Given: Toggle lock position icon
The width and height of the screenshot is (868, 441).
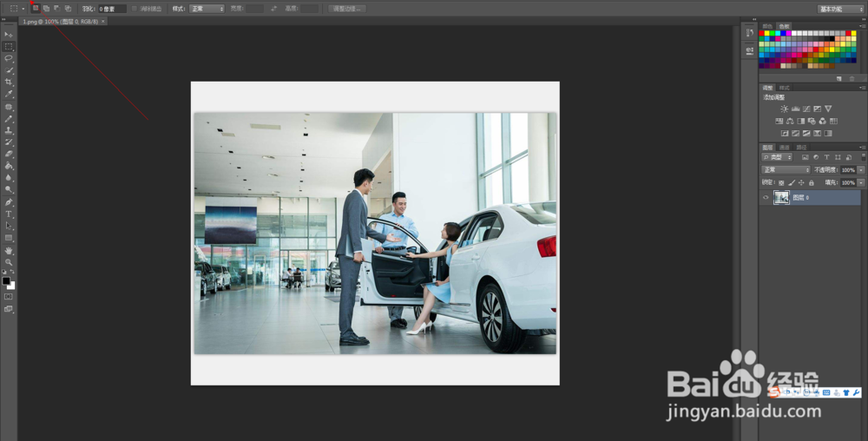Looking at the screenshot, I should (x=801, y=182).
